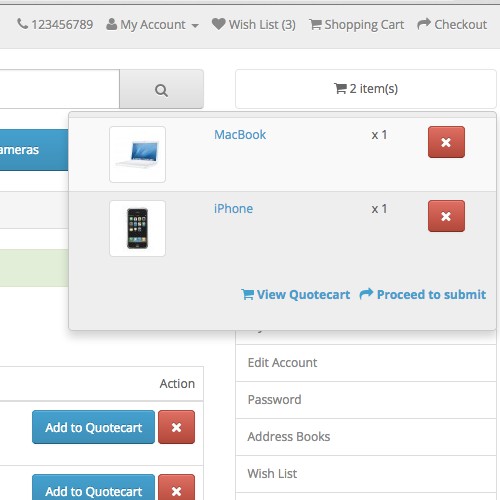Expand the My Account dropdown
This screenshot has height=500, width=500.
tap(152, 25)
